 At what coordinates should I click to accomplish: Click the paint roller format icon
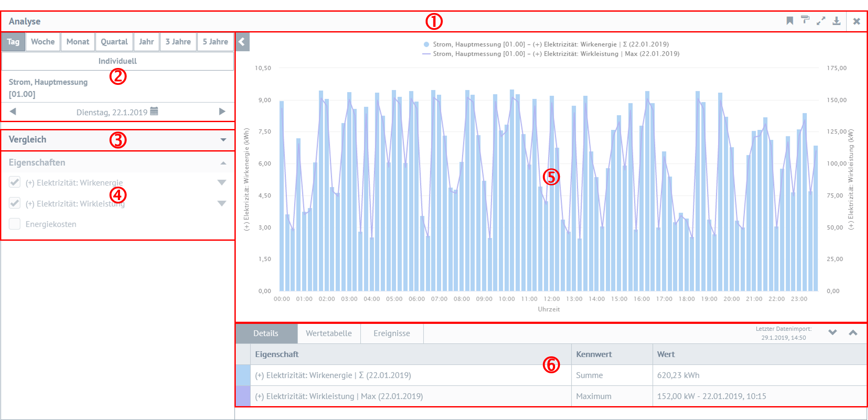coord(805,20)
